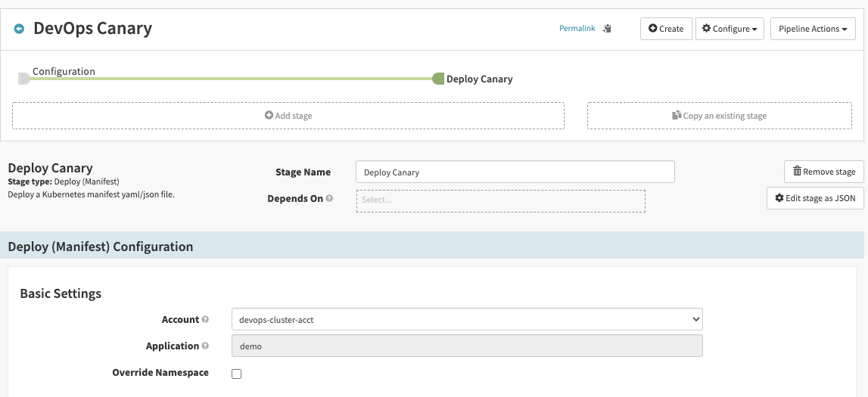Open the Configure dropdown menu
Viewport: 868px width, 397px height.
(730, 29)
